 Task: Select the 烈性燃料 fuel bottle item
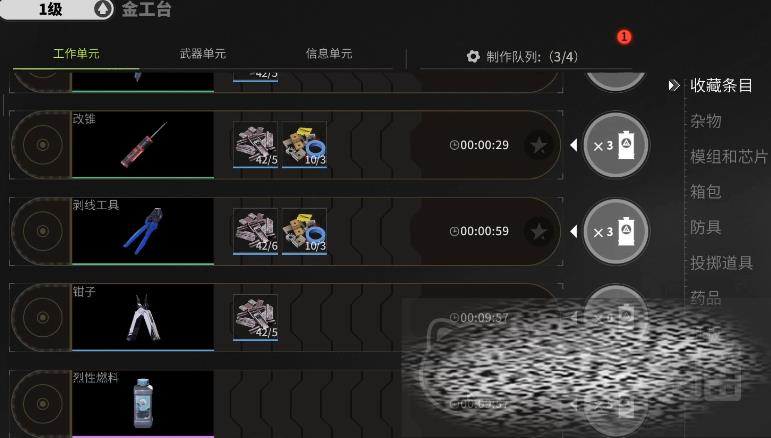pyautogui.click(x=143, y=404)
